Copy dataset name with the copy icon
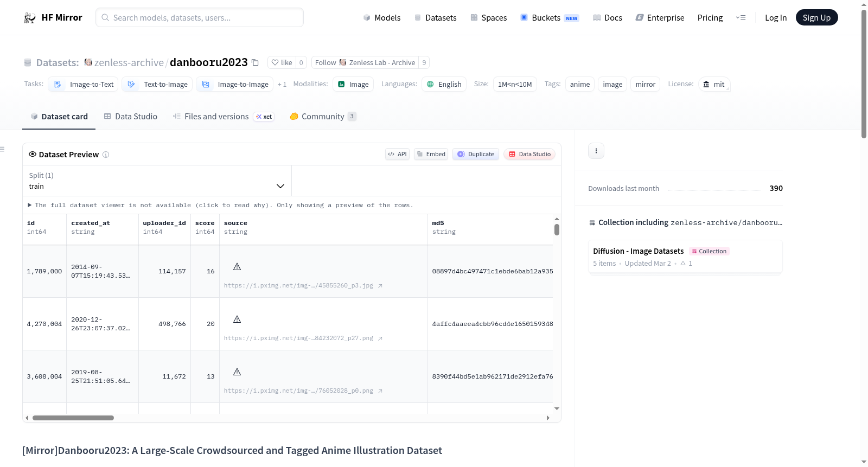This screenshot has width=868, height=467. [x=255, y=62]
